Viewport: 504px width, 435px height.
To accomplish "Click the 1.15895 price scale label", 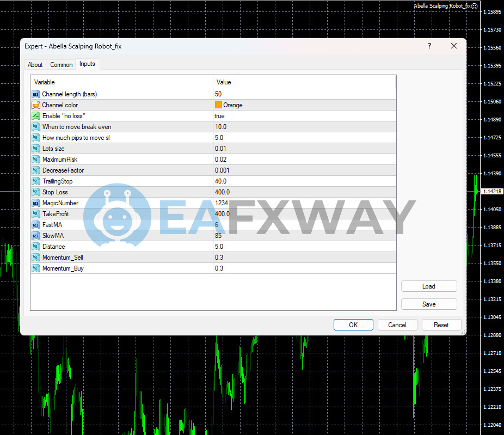I will pyautogui.click(x=492, y=12).
